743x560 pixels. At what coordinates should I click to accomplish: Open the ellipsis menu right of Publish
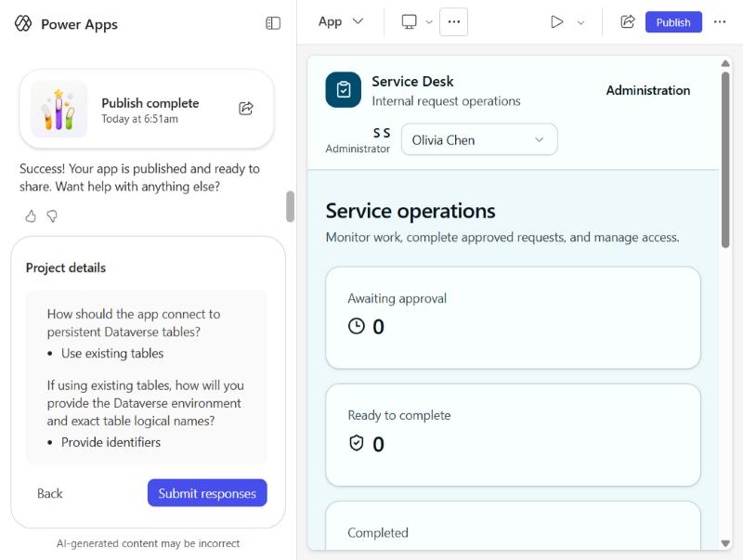click(719, 21)
